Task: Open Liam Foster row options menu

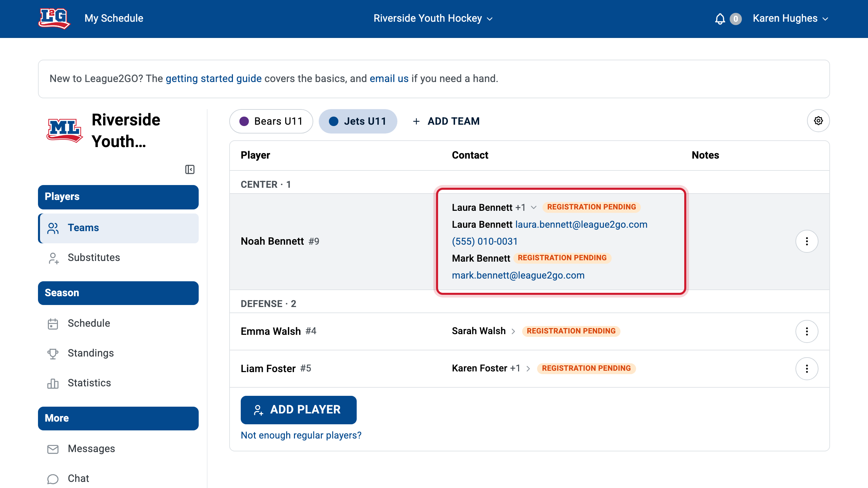Action: click(807, 368)
